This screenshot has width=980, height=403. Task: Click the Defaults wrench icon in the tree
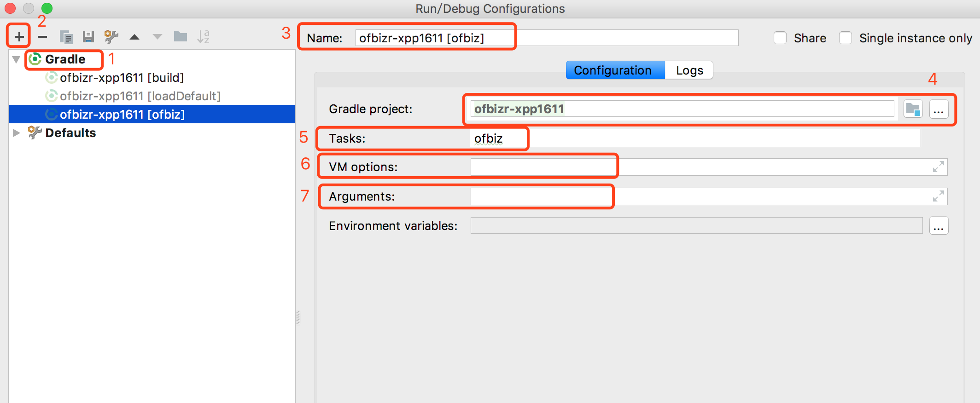pos(35,132)
